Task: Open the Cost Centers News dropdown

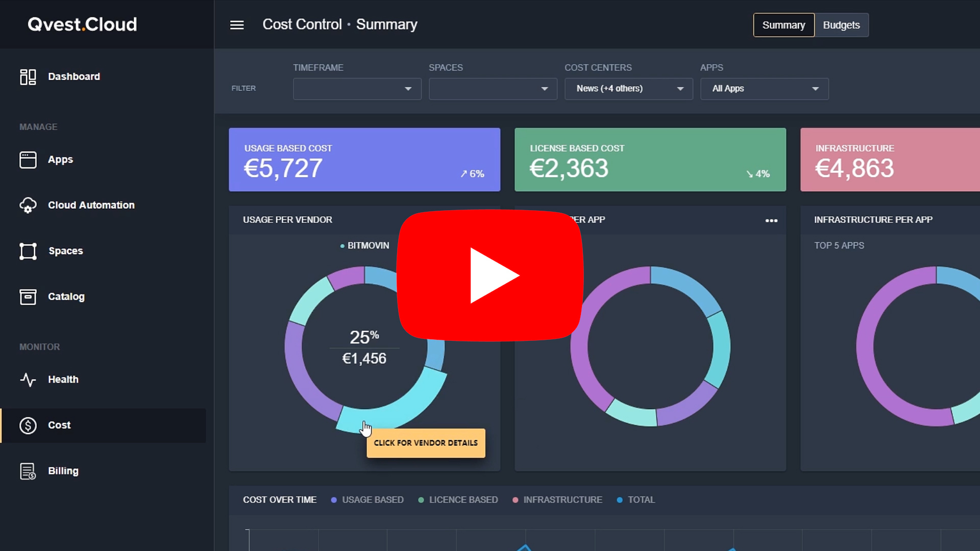Action: click(628, 89)
